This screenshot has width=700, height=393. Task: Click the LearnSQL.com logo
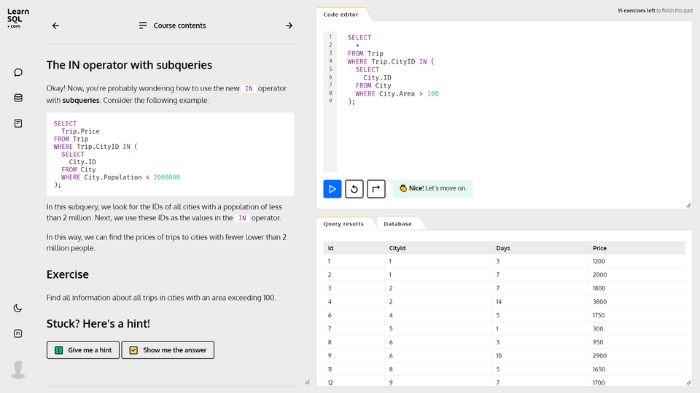point(18,18)
